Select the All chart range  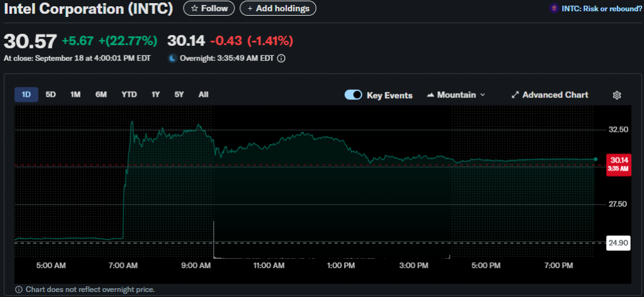203,95
